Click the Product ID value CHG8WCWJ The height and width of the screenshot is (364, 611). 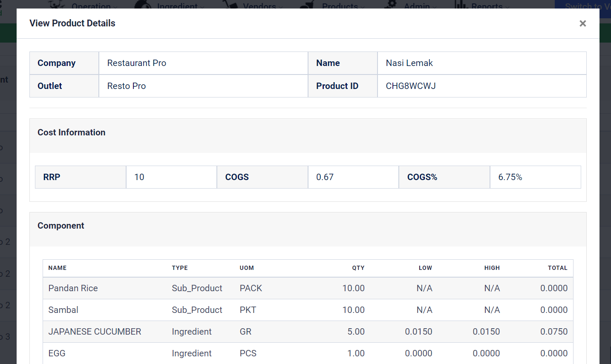pos(410,86)
